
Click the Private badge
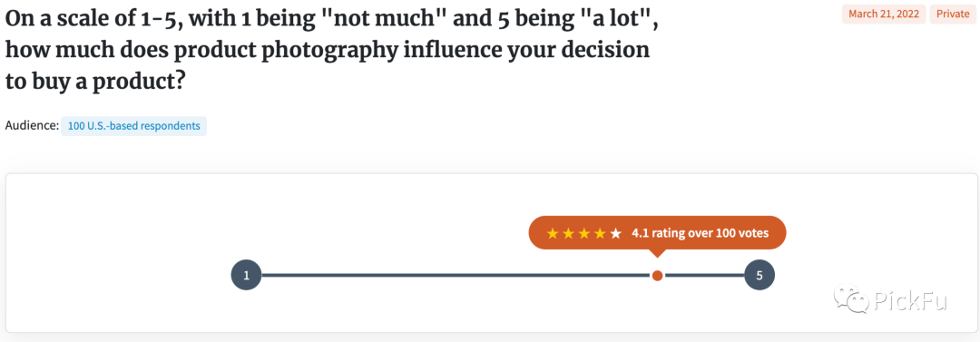point(953,15)
